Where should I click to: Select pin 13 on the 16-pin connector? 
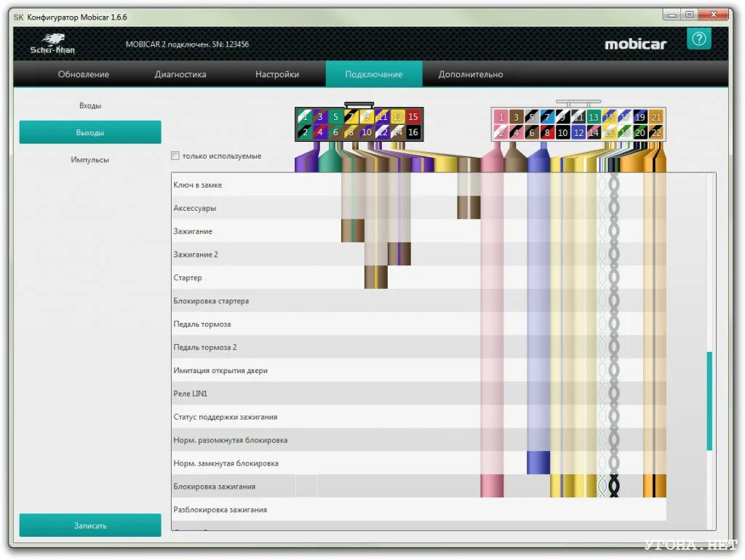(398, 116)
